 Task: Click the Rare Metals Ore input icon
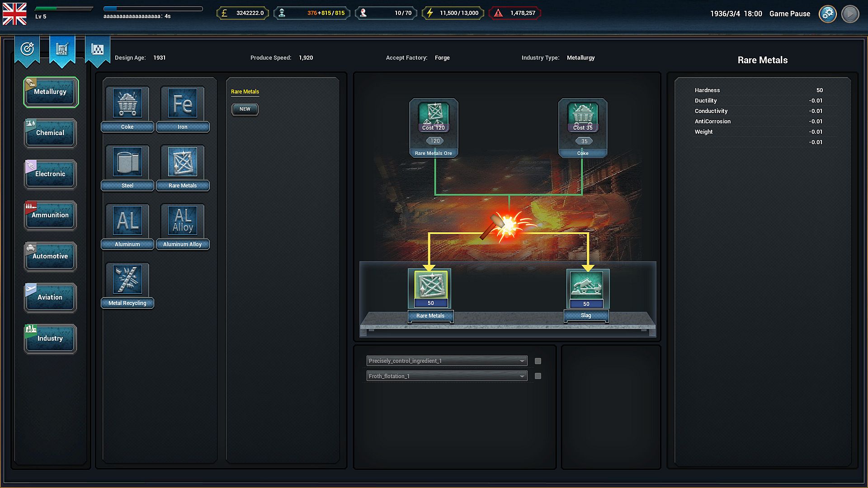434,114
